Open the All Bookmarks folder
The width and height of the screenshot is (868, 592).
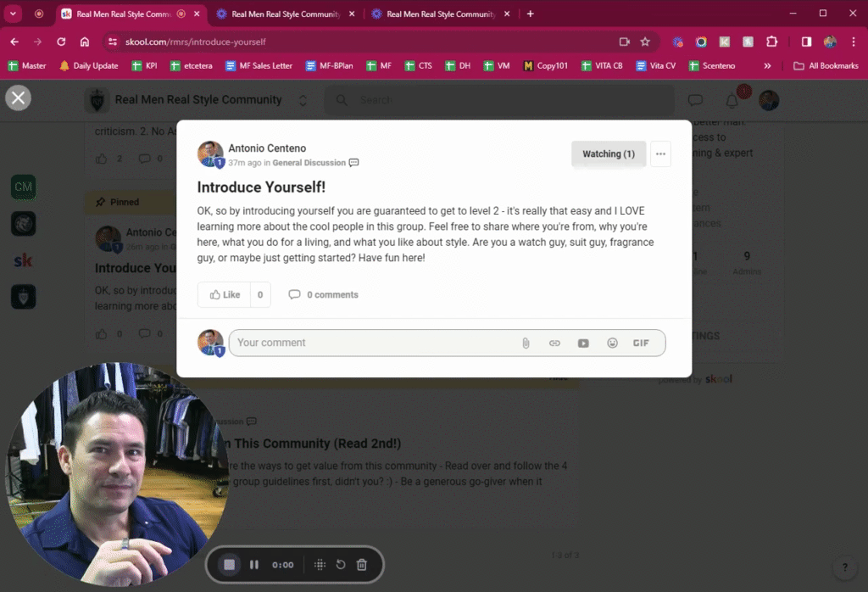coord(826,66)
